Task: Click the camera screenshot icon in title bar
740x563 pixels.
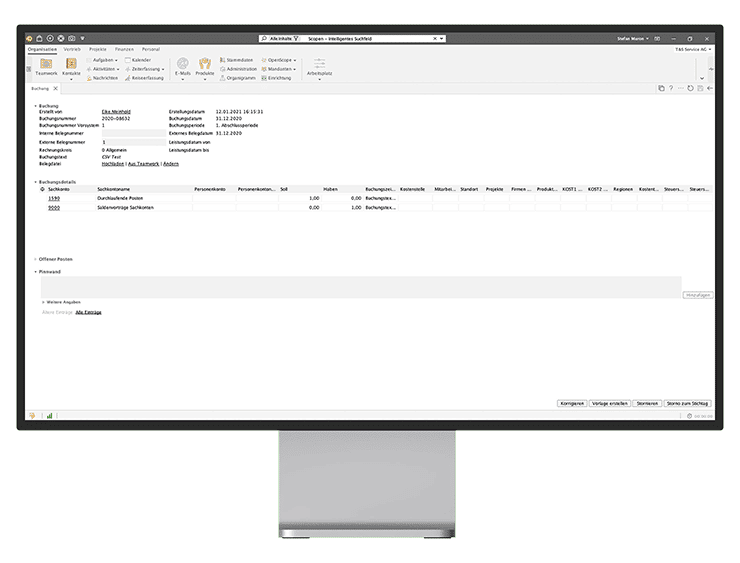Action: tap(72, 38)
